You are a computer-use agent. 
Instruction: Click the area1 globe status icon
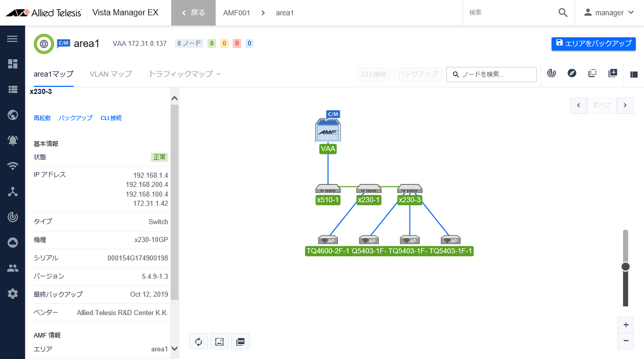[x=44, y=44]
